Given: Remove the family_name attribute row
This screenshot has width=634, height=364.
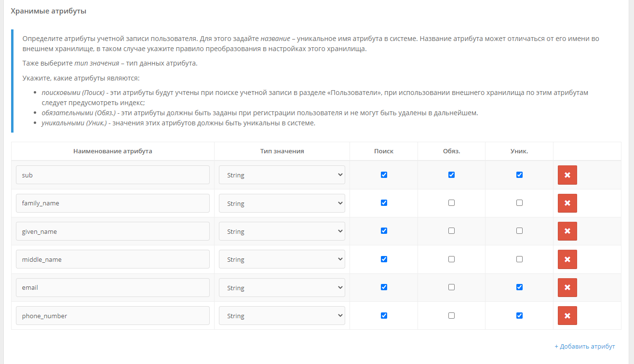Looking at the screenshot, I should click(x=567, y=203).
